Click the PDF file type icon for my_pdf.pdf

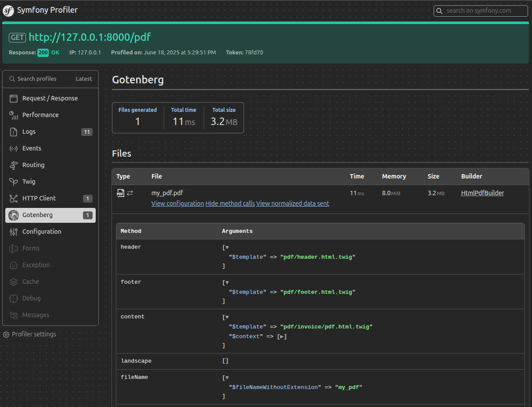click(120, 193)
